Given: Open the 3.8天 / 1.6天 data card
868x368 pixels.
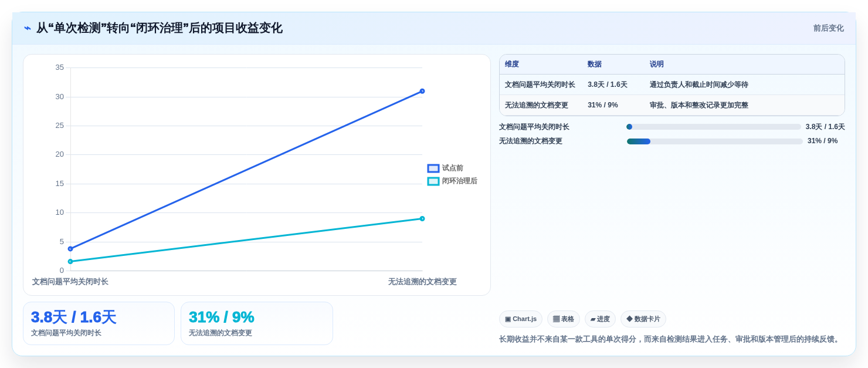Looking at the screenshot, I should point(99,323).
